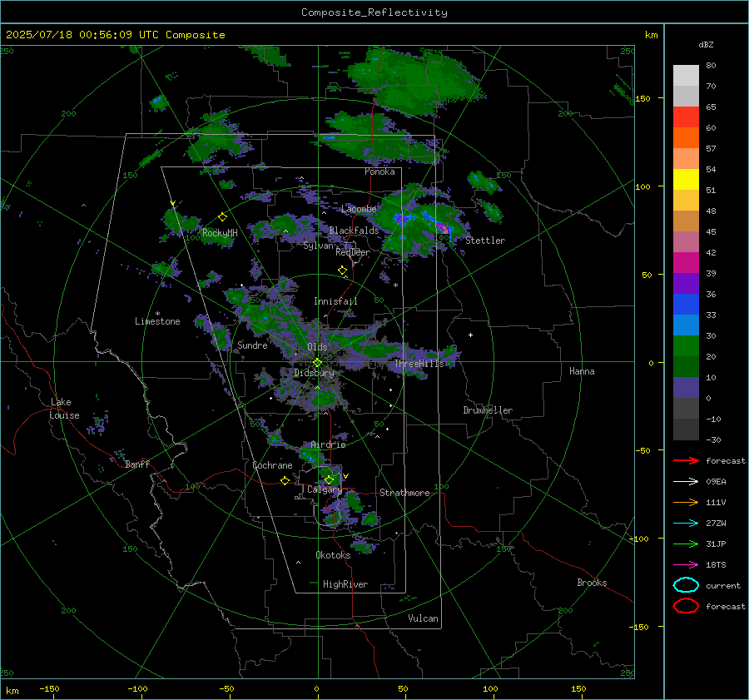This screenshot has height=700, width=749.
Task: Click the RedDeer city label
Action: (x=353, y=252)
